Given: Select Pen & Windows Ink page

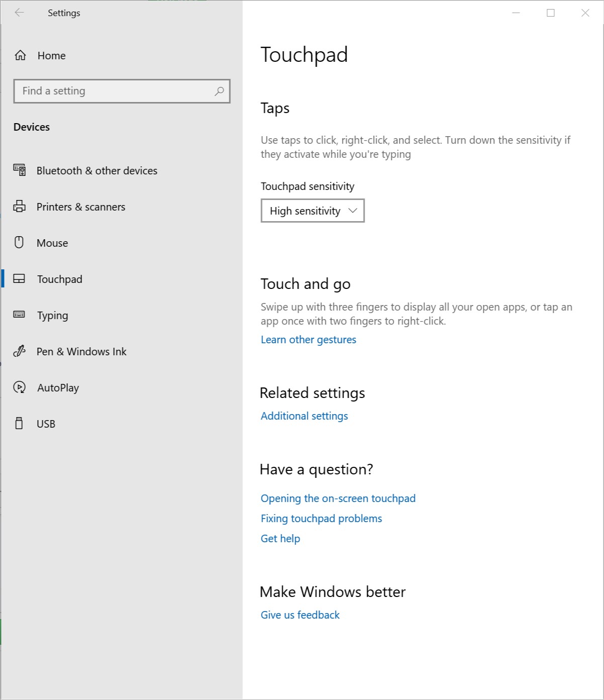Looking at the screenshot, I should (81, 351).
